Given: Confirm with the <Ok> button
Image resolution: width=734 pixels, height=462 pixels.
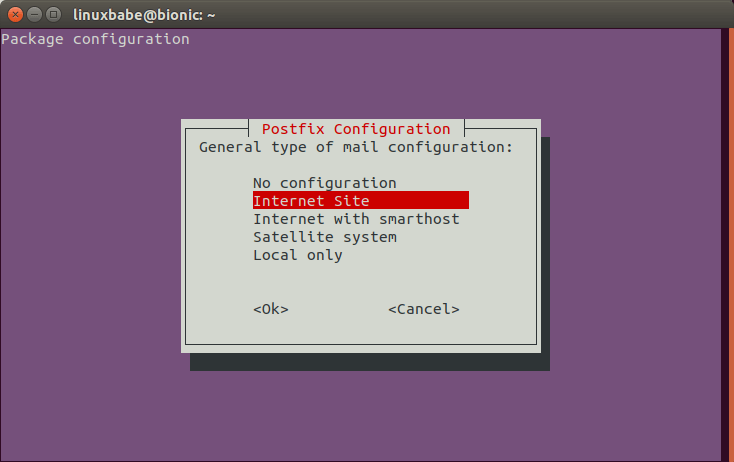Looking at the screenshot, I should tap(271, 309).
